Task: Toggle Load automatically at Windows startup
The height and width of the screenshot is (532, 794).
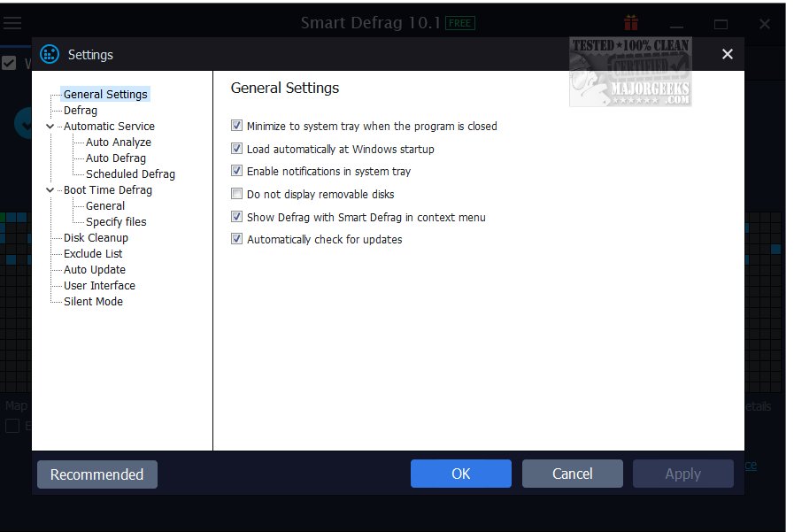Action: [236, 149]
